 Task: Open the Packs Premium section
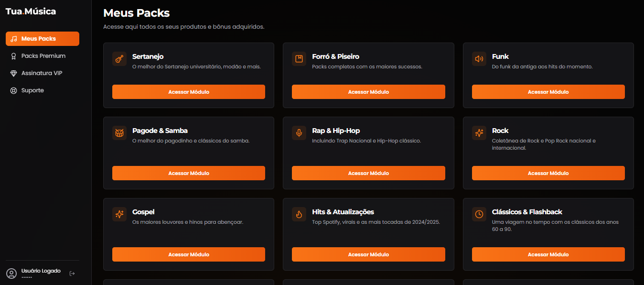42,55
